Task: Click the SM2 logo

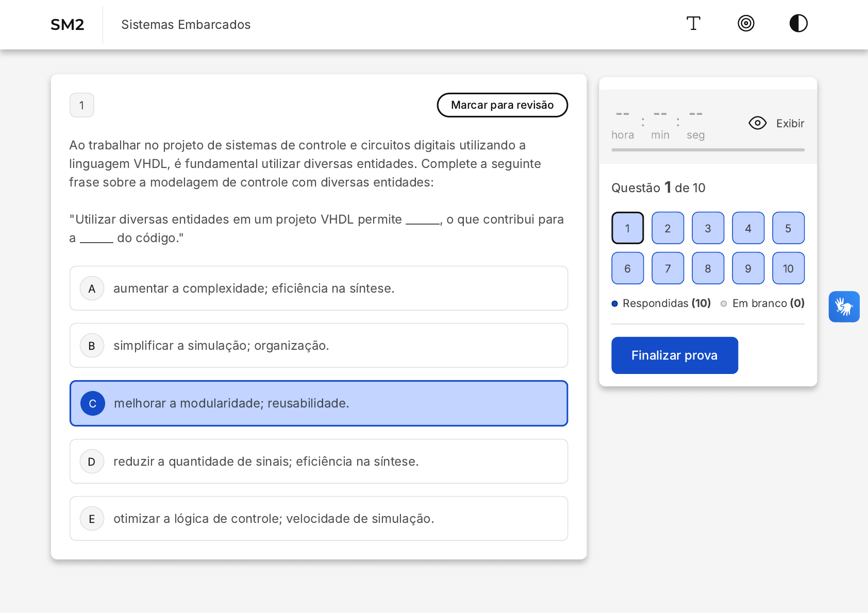Action: click(68, 25)
